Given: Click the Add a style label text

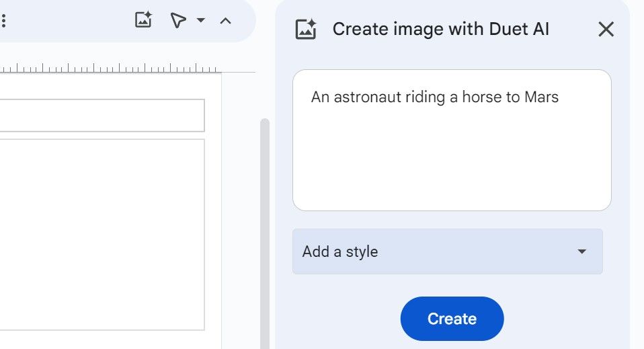Looking at the screenshot, I should click(x=340, y=252).
